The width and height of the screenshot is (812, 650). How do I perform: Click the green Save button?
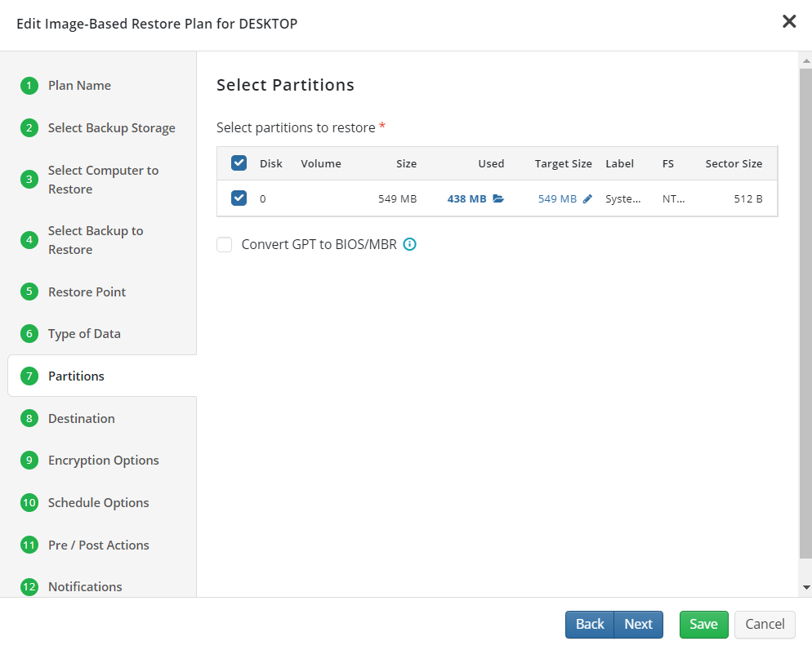tap(704, 624)
